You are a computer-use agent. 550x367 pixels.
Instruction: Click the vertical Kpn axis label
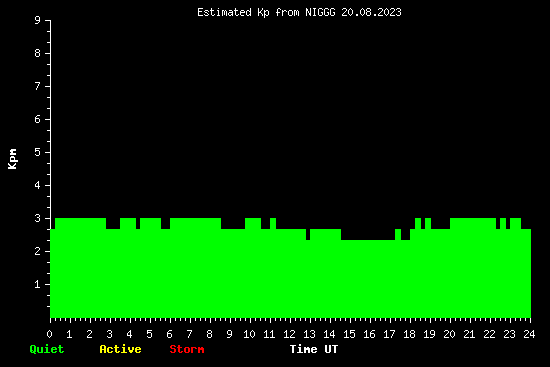point(13,159)
